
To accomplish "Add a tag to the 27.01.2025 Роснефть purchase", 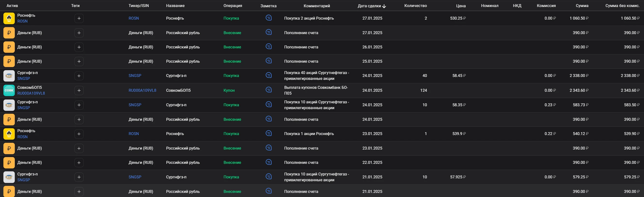I will coord(79,18).
